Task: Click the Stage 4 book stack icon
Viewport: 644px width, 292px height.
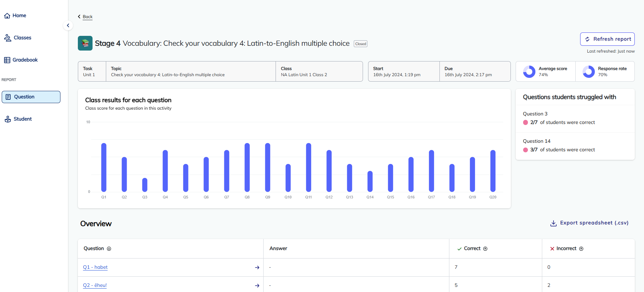Action: [x=85, y=43]
